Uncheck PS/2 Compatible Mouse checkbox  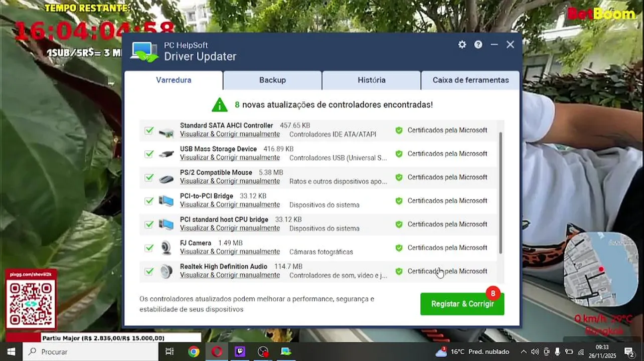pyautogui.click(x=149, y=177)
